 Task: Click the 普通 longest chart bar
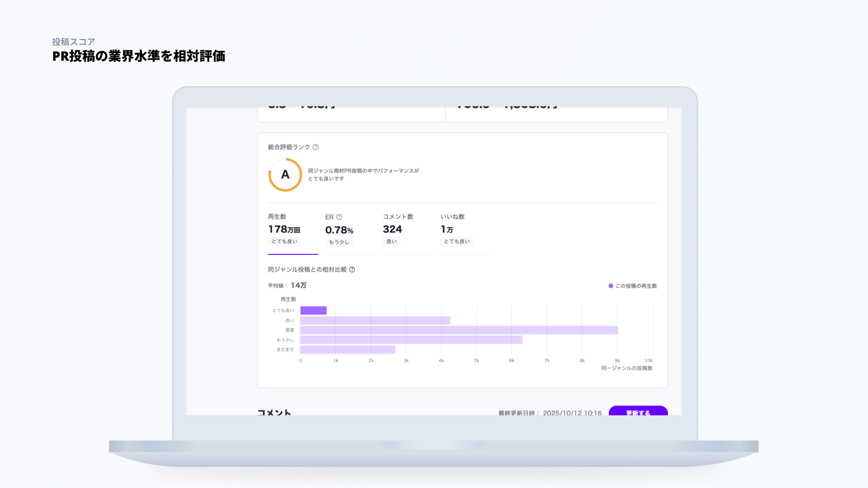point(459,330)
